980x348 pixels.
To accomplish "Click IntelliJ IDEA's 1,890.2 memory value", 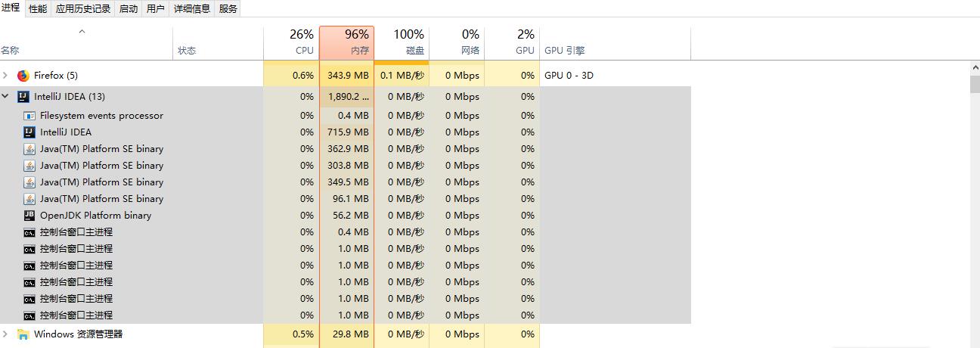I will (x=349, y=97).
